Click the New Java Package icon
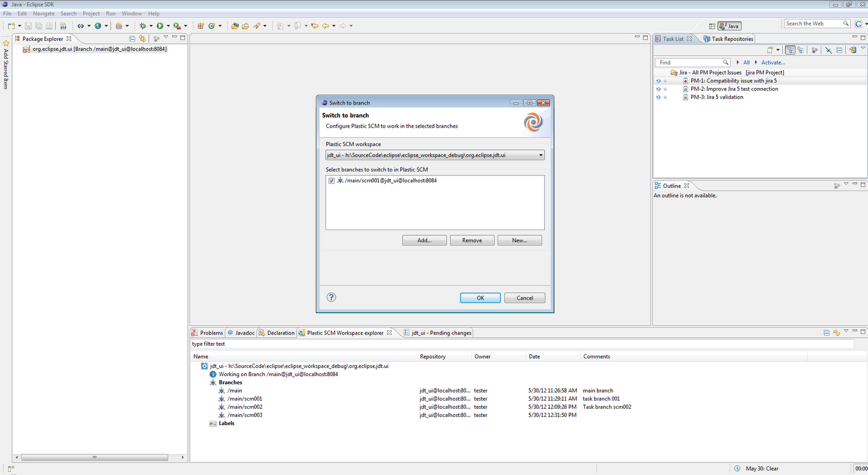The height and width of the screenshot is (475, 868). [201, 26]
